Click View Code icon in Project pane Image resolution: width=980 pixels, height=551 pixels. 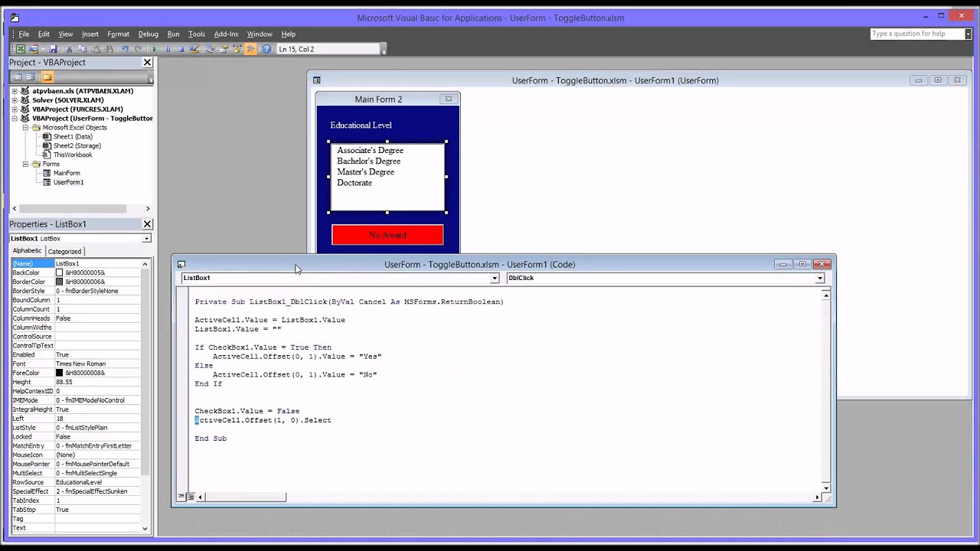point(18,77)
